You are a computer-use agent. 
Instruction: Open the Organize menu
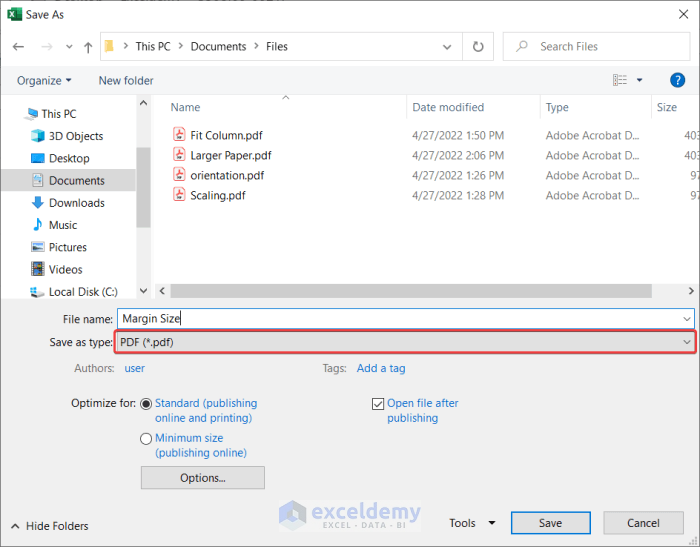[x=44, y=80]
